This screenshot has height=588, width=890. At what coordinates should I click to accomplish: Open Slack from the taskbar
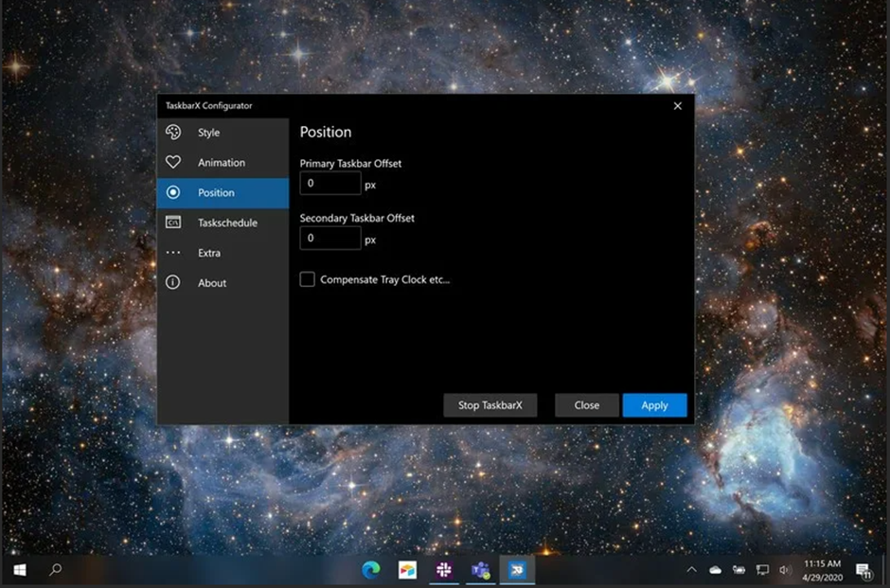(444, 570)
